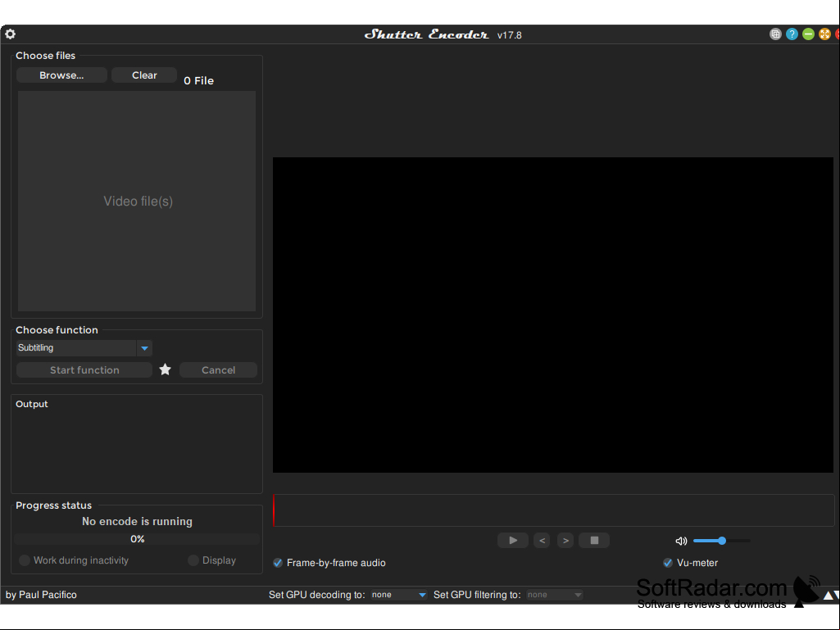The width and height of the screenshot is (840, 630).
Task: Click the green minimize icon
Action: [808, 34]
